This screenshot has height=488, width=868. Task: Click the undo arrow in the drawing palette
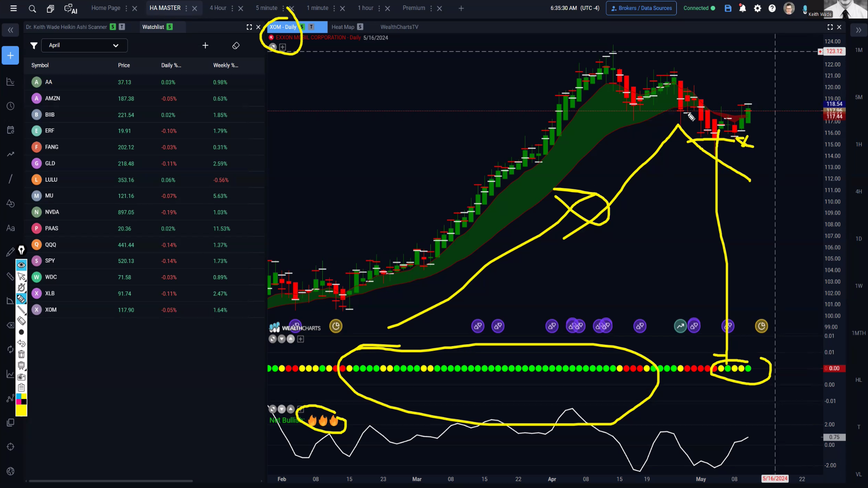[21, 343]
